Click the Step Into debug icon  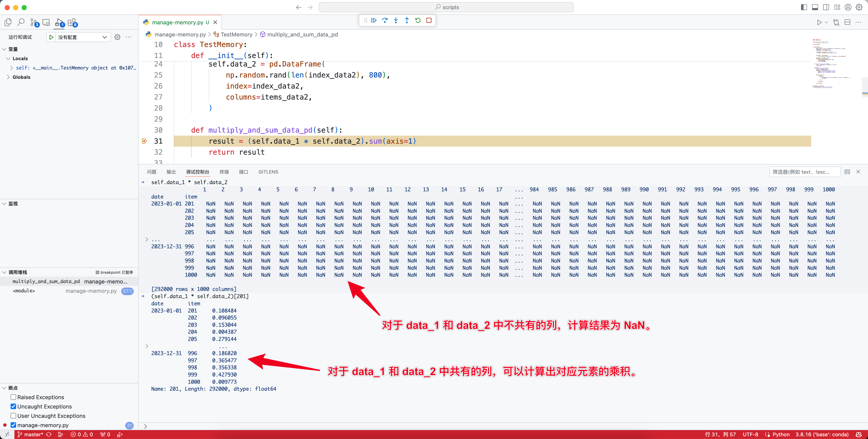click(396, 21)
